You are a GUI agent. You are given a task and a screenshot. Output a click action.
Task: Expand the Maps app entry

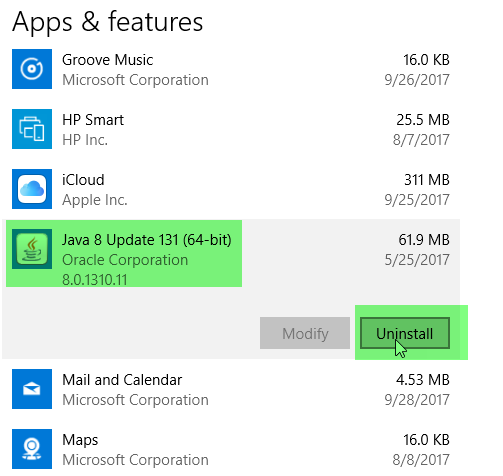coord(231,449)
